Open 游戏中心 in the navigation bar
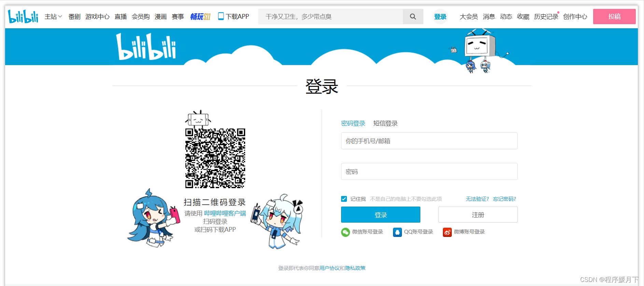The image size is (644, 286). point(98,16)
